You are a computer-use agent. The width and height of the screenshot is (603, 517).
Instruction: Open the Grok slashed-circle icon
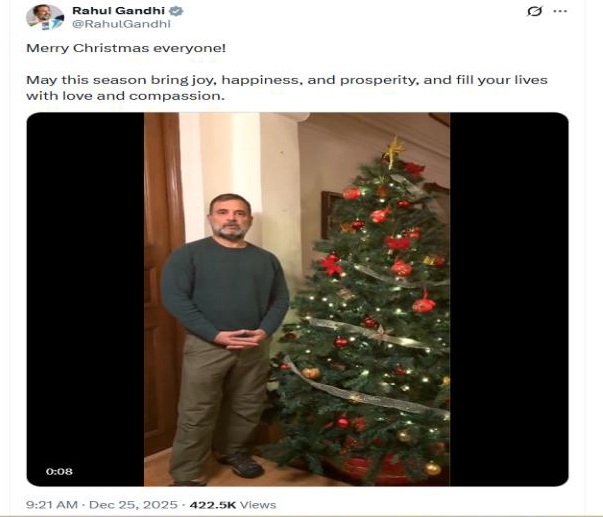(x=534, y=11)
